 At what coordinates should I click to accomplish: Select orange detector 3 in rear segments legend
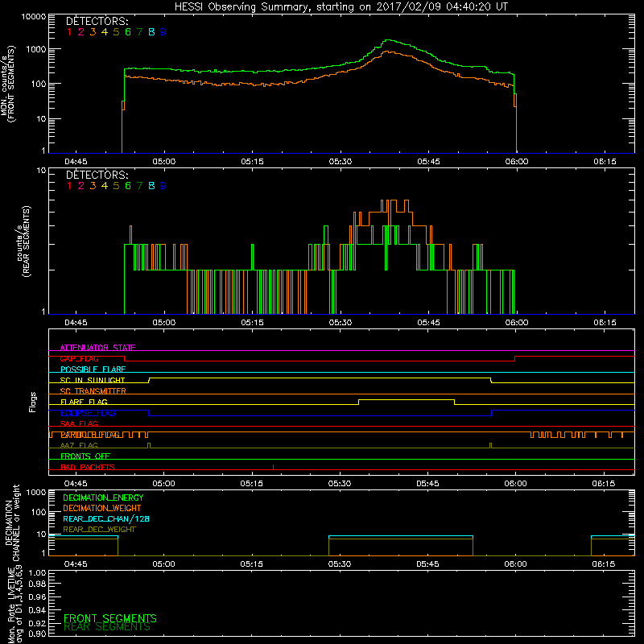(x=93, y=186)
